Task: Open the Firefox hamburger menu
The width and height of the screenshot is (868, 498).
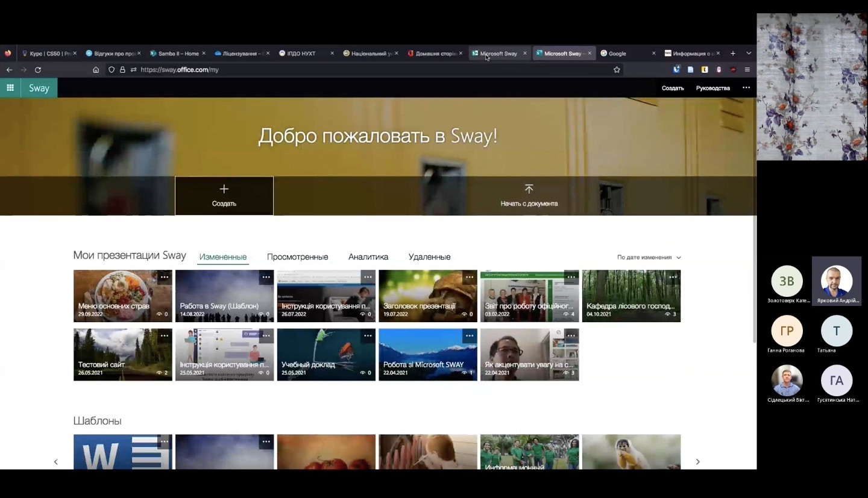Action: click(x=747, y=70)
